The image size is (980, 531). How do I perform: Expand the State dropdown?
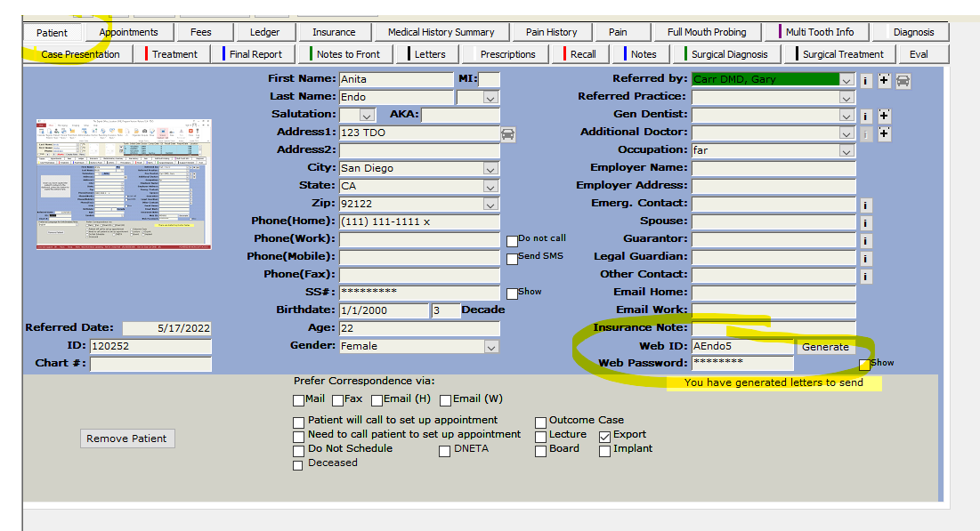click(x=490, y=187)
